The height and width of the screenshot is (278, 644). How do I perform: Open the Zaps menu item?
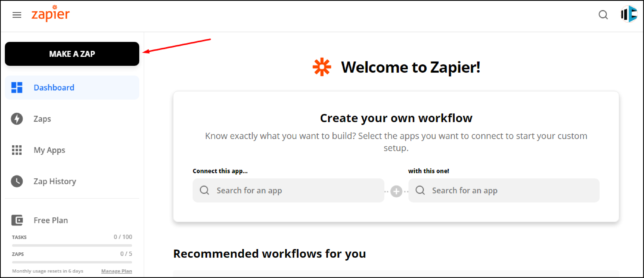tap(42, 119)
